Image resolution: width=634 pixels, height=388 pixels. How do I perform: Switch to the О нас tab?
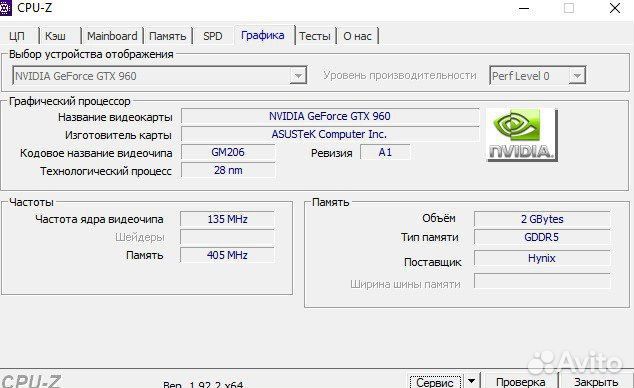(357, 36)
